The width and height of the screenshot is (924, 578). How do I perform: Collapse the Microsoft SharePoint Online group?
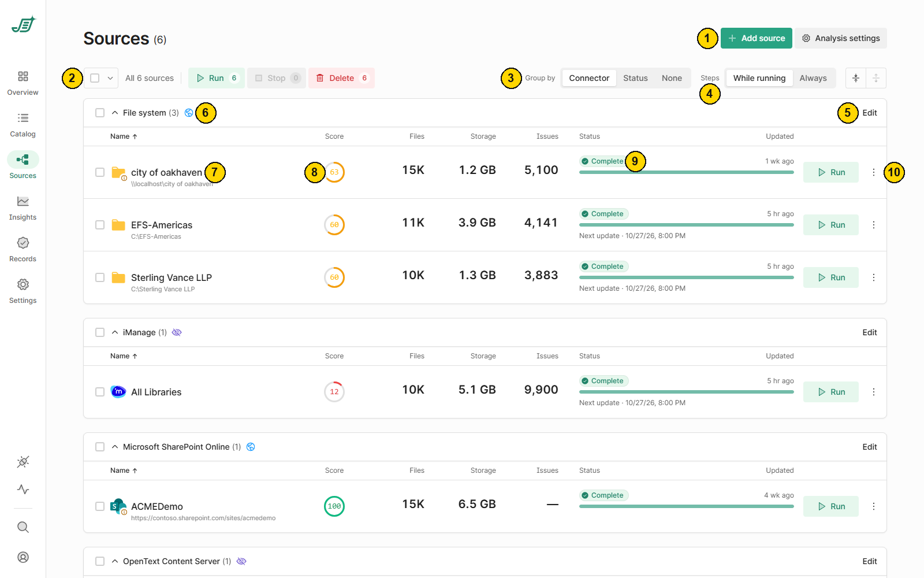[115, 447]
